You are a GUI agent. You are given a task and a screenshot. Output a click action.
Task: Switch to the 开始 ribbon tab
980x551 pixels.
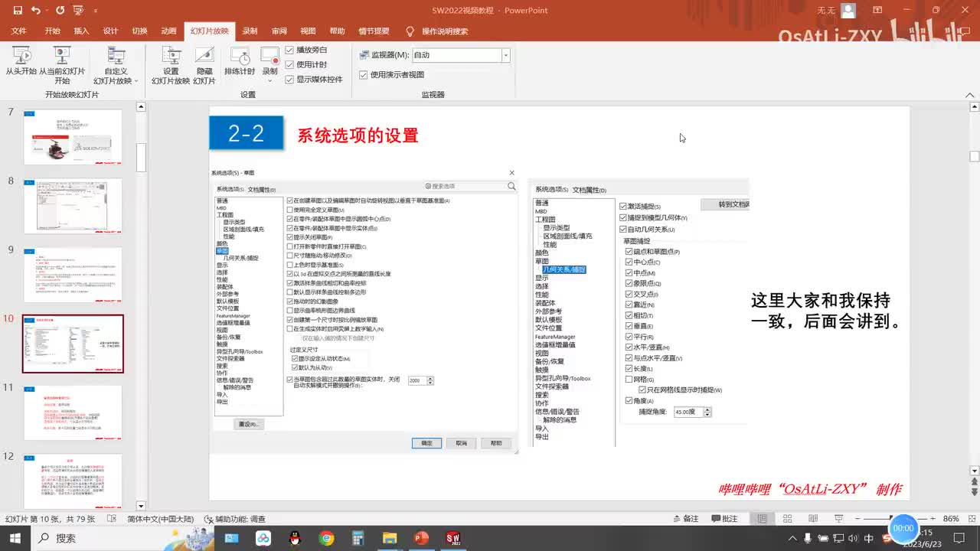(52, 31)
